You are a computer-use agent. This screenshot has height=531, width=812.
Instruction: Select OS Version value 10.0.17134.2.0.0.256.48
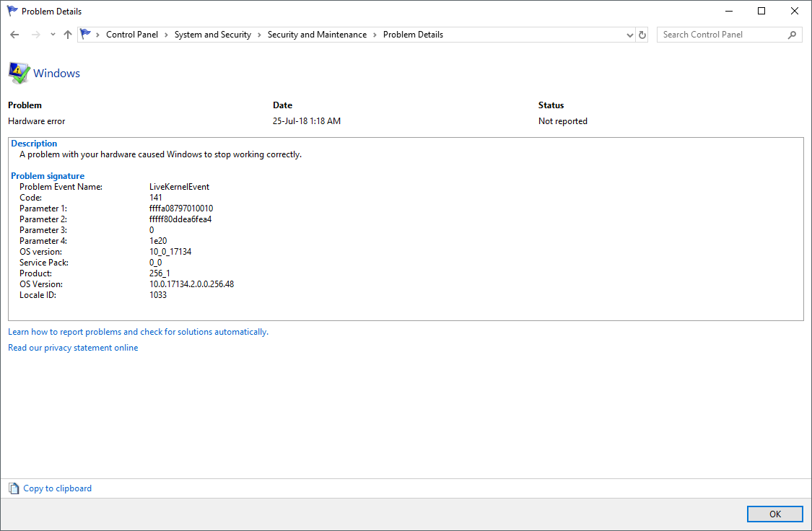click(x=191, y=284)
